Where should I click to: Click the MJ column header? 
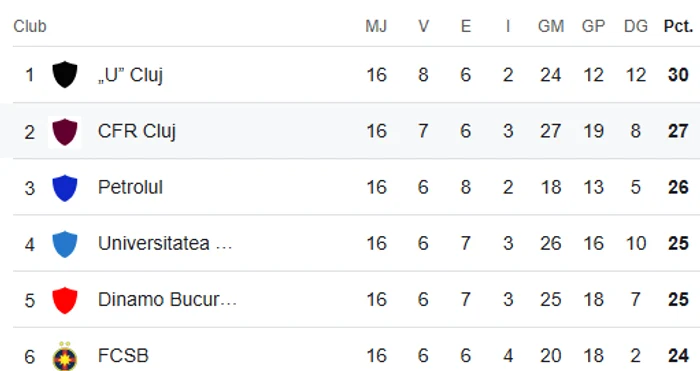(376, 26)
